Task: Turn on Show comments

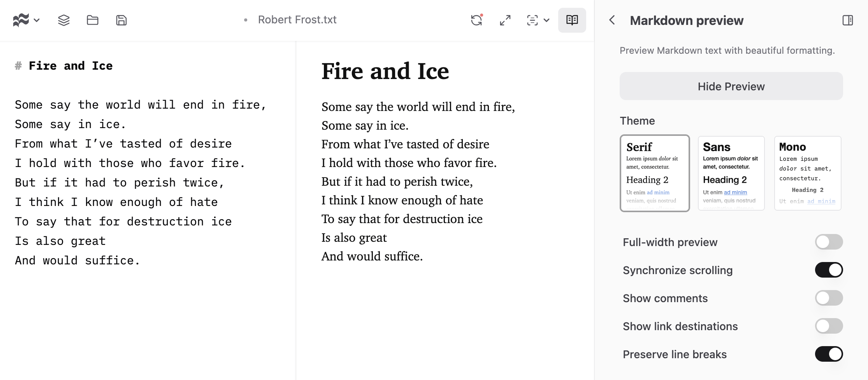Action: (829, 298)
